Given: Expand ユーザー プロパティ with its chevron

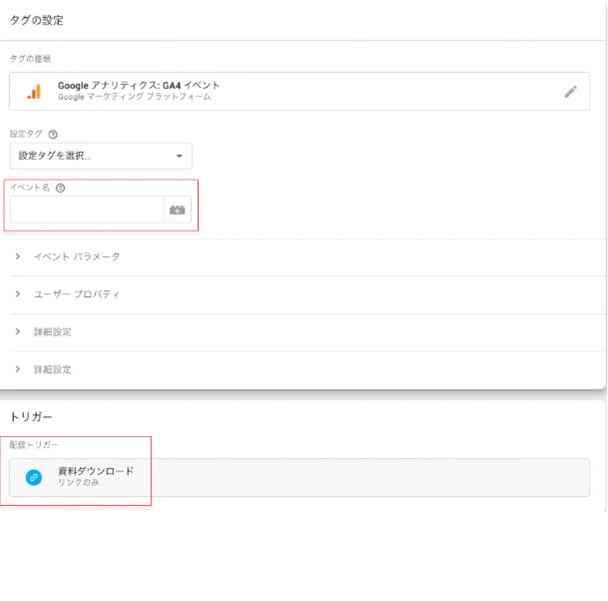Looking at the screenshot, I should 17,294.
